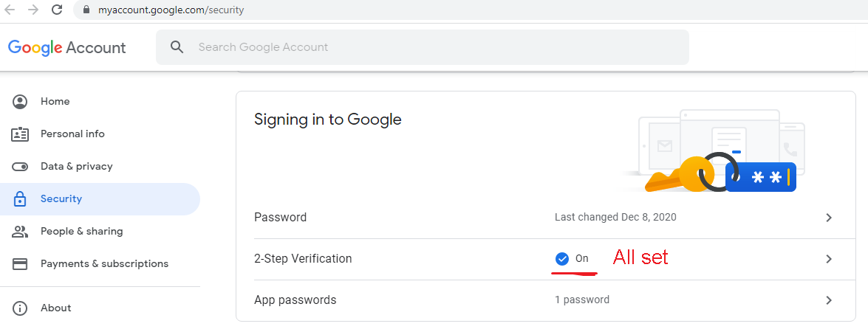
Task: Click the About info circle icon
Action: tap(20, 308)
